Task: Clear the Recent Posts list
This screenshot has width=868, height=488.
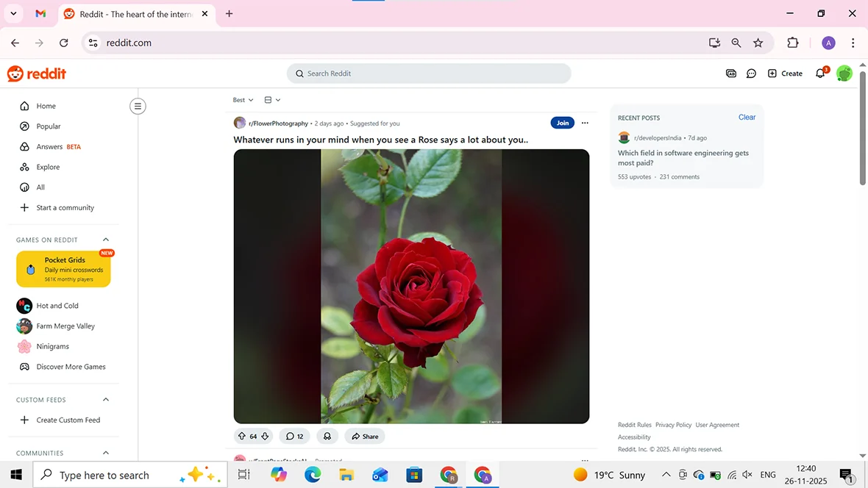Action: tap(747, 117)
